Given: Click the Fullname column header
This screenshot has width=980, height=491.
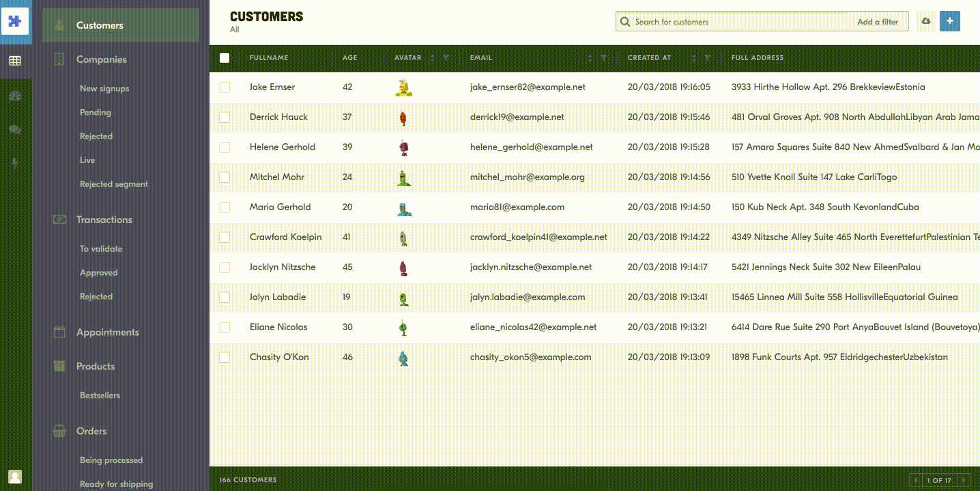Looking at the screenshot, I should (x=269, y=58).
